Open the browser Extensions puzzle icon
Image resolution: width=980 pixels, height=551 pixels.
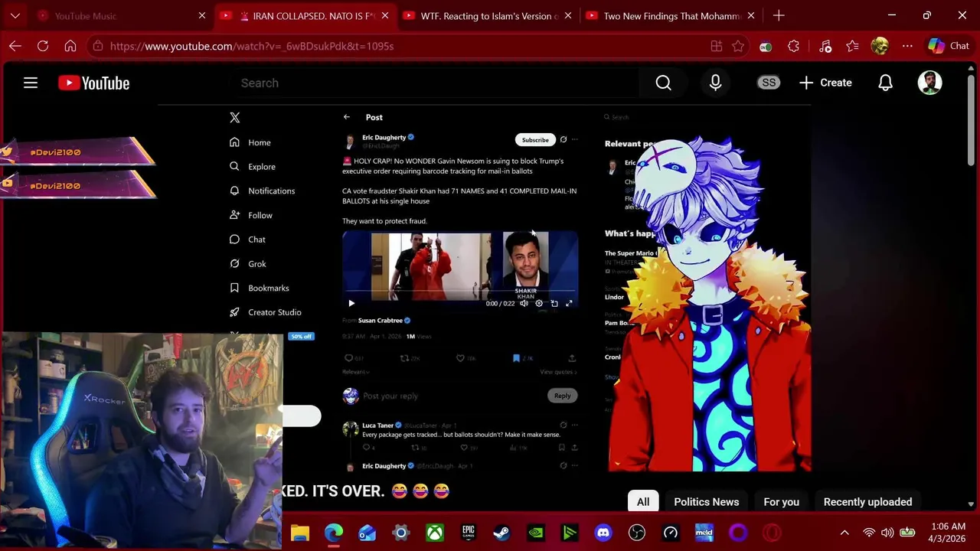pyautogui.click(x=793, y=46)
